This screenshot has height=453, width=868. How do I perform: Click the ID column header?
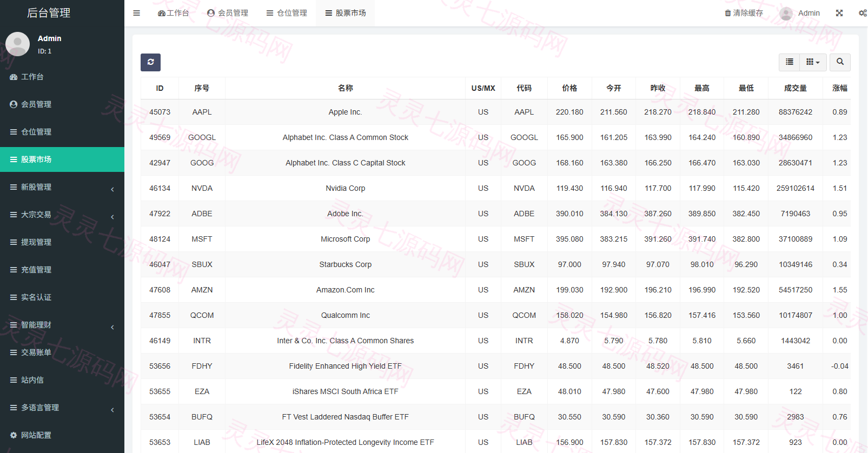click(160, 88)
